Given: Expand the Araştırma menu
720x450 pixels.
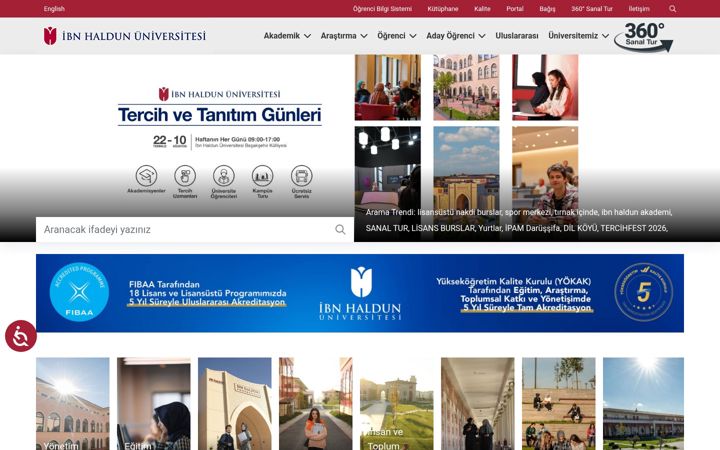Looking at the screenshot, I should pos(344,36).
